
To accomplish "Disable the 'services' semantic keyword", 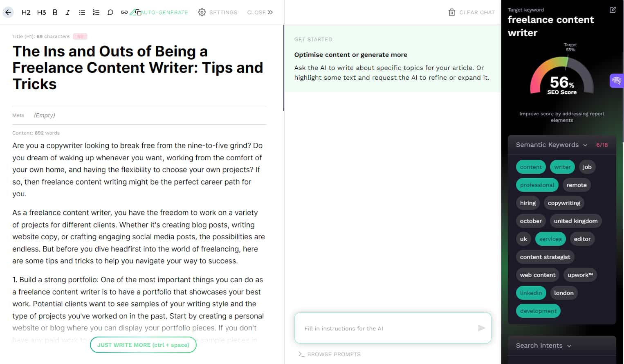I will 550,239.
